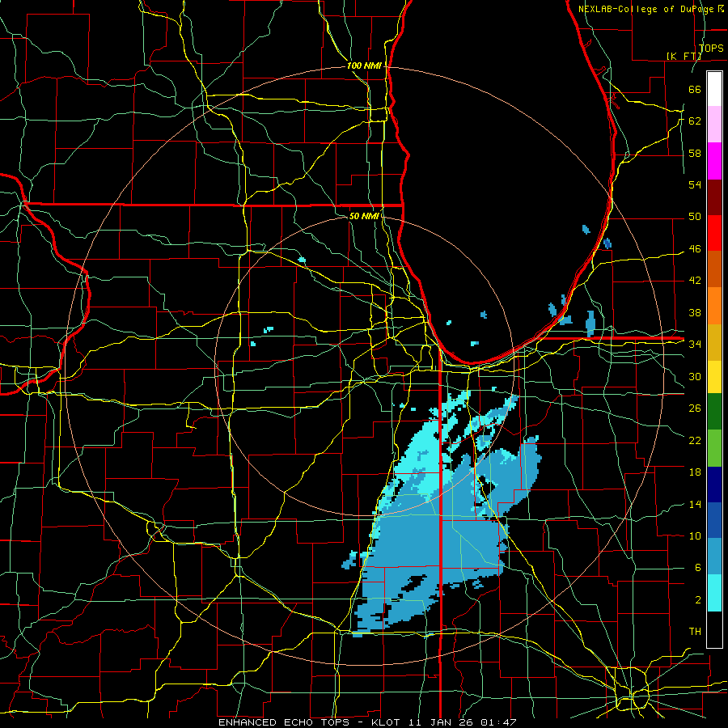
Task: Click the light pink legend swatch
Action: tap(714, 125)
